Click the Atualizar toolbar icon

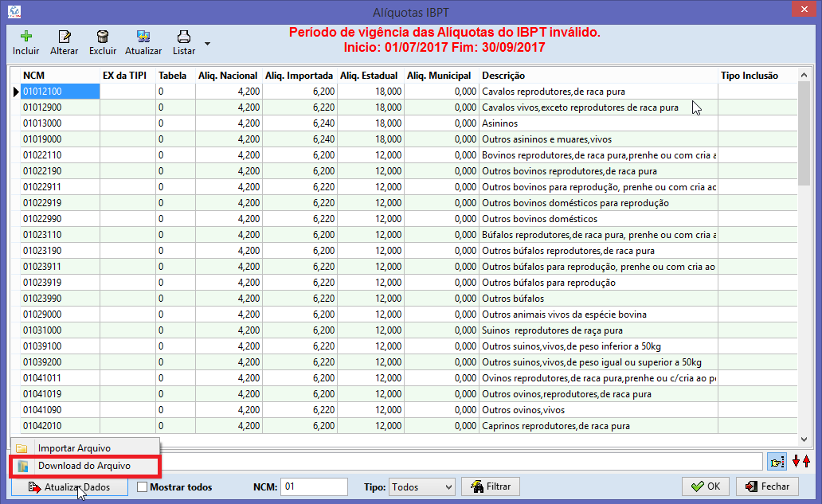pyautogui.click(x=143, y=37)
